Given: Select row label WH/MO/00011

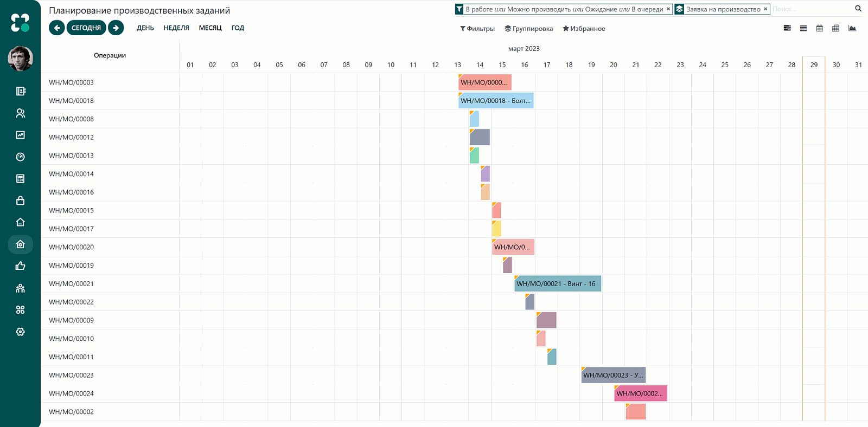Looking at the screenshot, I should 71,357.
